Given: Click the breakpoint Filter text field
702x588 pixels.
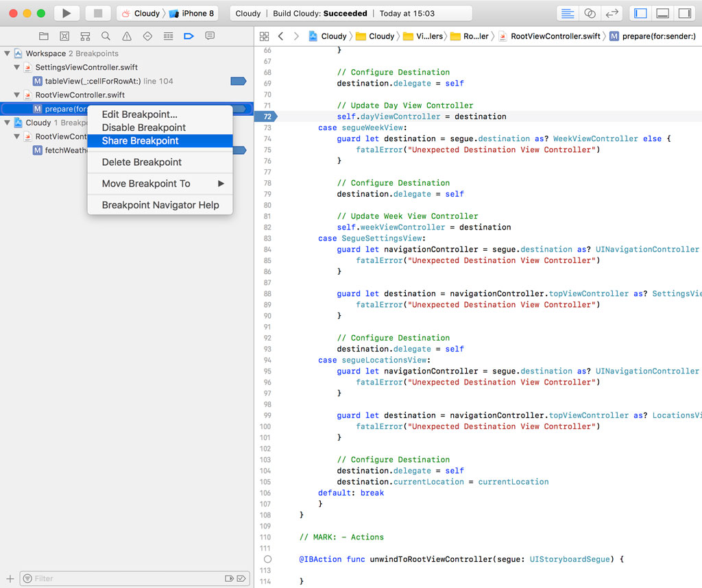Looking at the screenshot, I should (123, 578).
